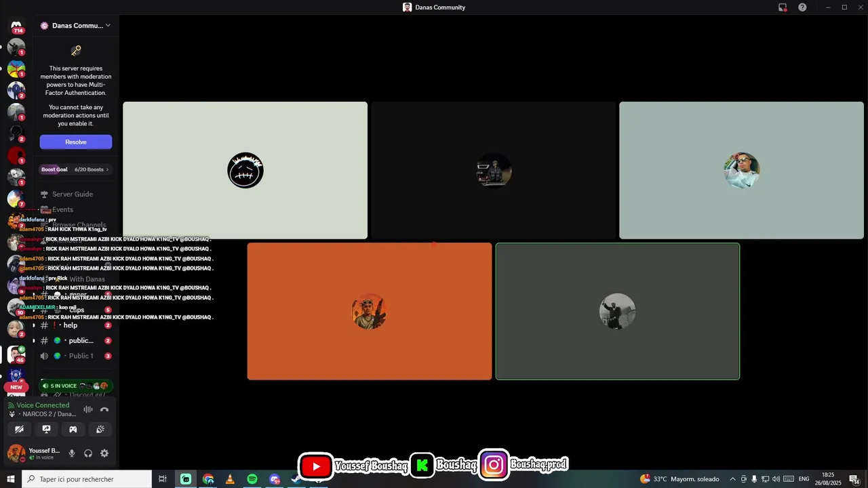Open Task View on taskbar
868x488 pixels.
(x=163, y=479)
